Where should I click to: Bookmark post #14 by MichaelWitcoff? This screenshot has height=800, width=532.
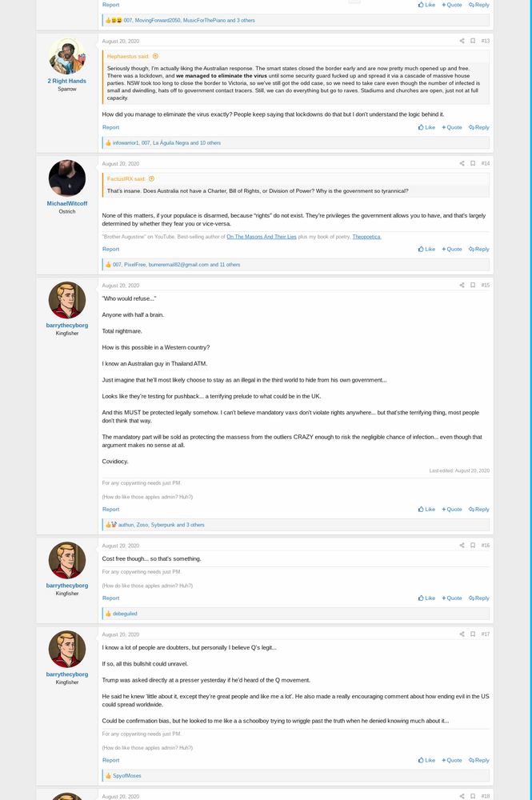(473, 163)
